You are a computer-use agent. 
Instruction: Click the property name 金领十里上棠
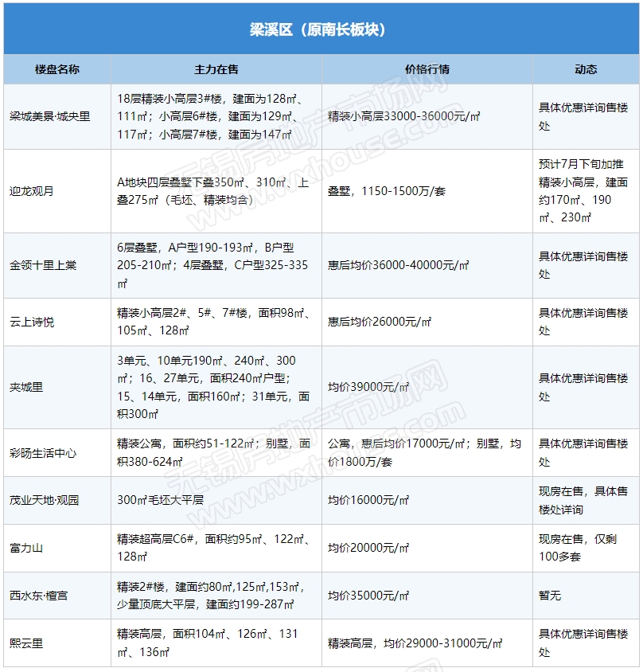pos(43,265)
